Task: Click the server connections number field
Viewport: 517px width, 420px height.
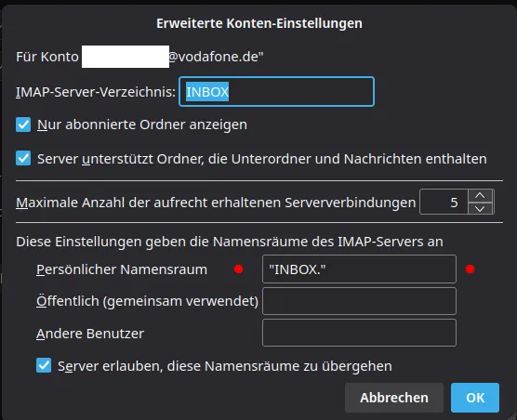Action: coord(444,202)
